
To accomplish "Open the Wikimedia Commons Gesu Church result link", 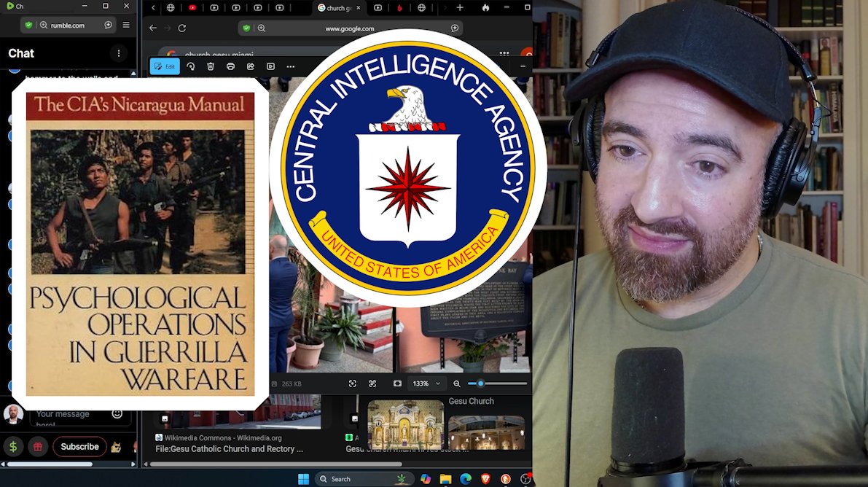I will click(229, 449).
